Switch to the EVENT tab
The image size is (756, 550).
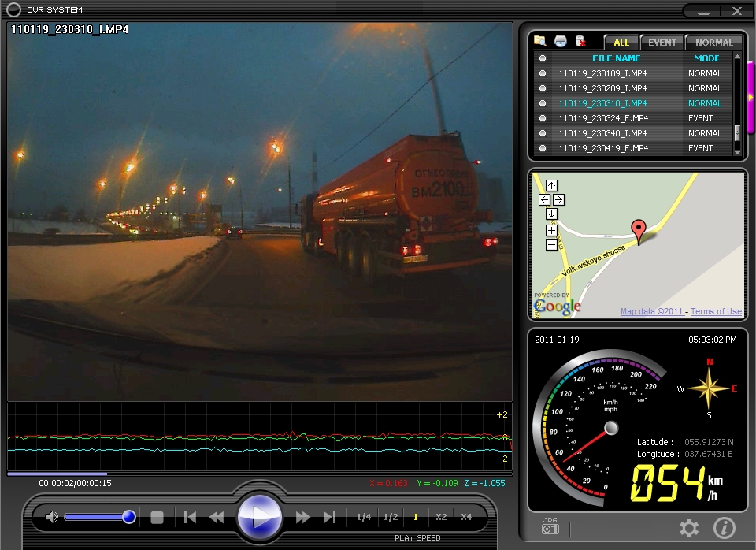tap(661, 43)
